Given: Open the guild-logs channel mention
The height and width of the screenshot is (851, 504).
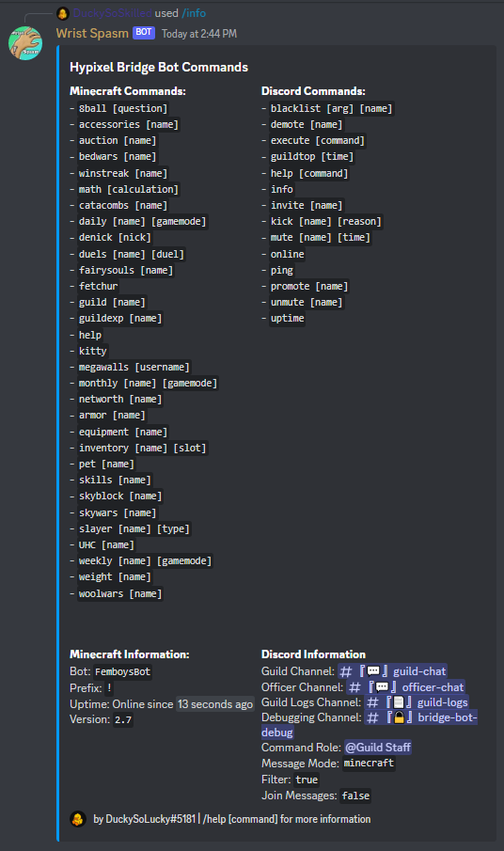Looking at the screenshot, I should point(417,702).
